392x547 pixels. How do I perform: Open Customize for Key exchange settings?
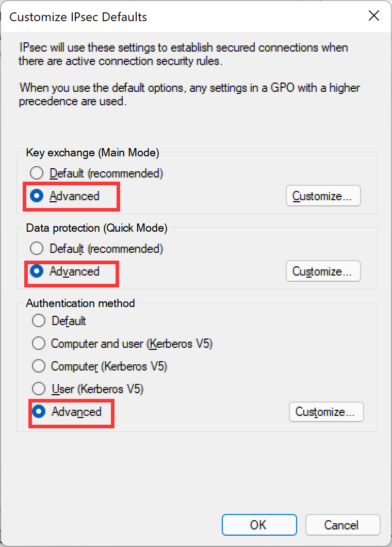pos(323,196)
